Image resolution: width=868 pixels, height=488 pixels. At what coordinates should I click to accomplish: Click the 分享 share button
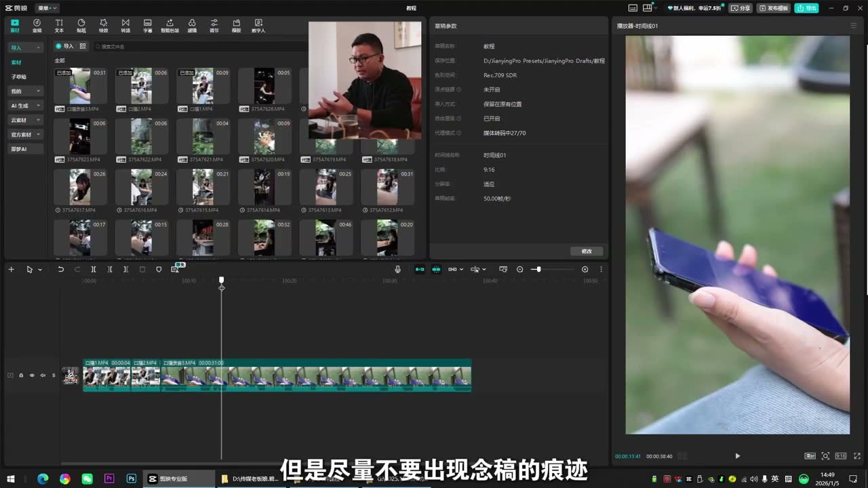coord(741,8)
